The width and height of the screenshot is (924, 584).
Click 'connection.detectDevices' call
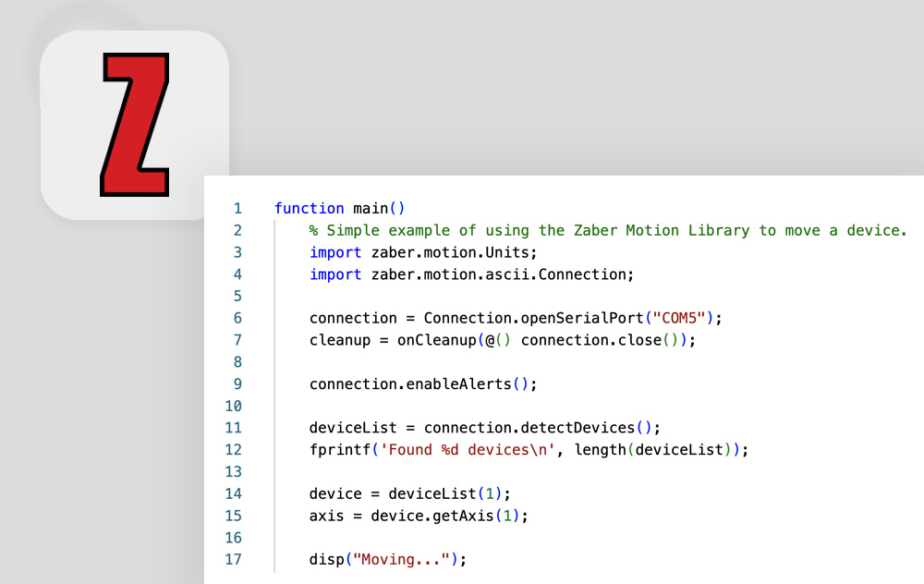529,428
